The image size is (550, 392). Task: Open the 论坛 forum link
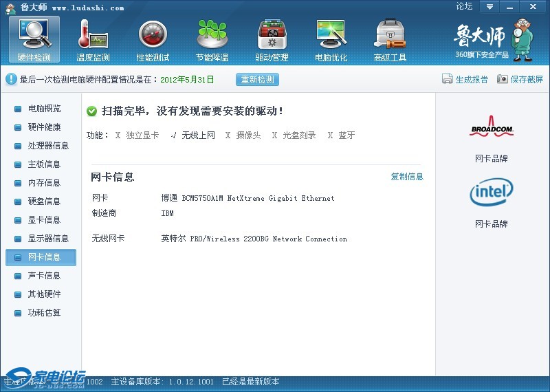click(x=464, y=7)
